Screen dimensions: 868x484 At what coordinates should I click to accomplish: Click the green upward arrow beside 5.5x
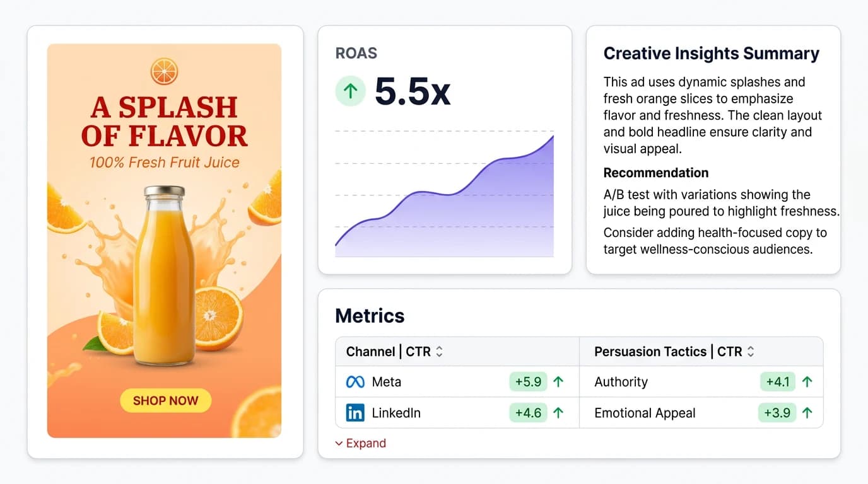(351, 91)
